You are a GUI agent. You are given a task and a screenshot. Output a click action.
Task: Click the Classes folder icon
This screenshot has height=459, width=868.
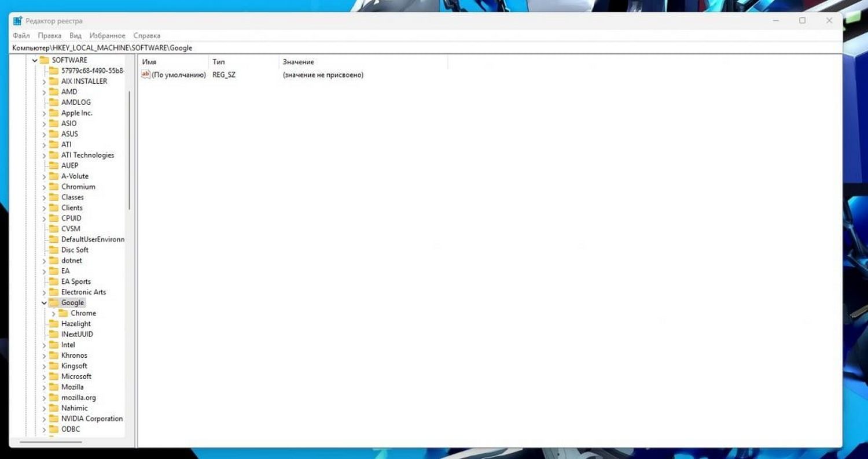click(x=54, y=197)
